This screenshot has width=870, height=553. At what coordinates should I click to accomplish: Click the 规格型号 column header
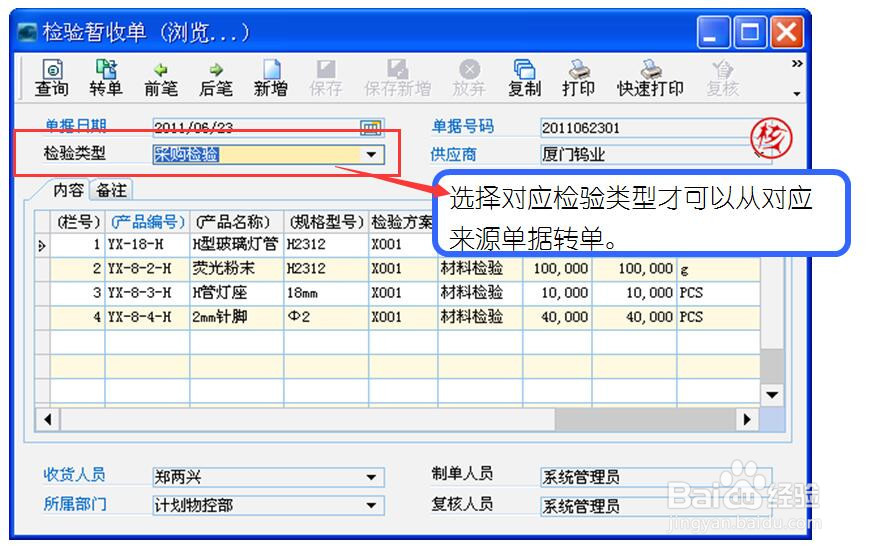coord(326,222)
